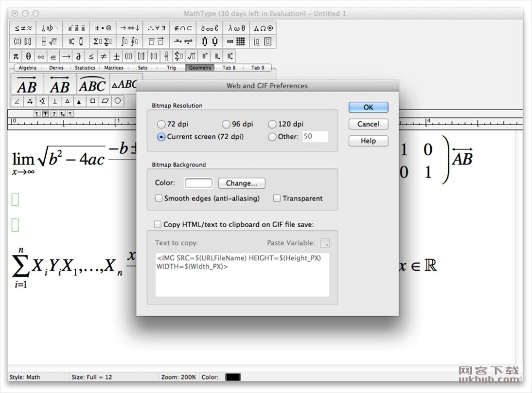The width and height of the screenshot is (532, 393).
Task: Open the uppercase Greek letters palette
Action: [263, 28]
